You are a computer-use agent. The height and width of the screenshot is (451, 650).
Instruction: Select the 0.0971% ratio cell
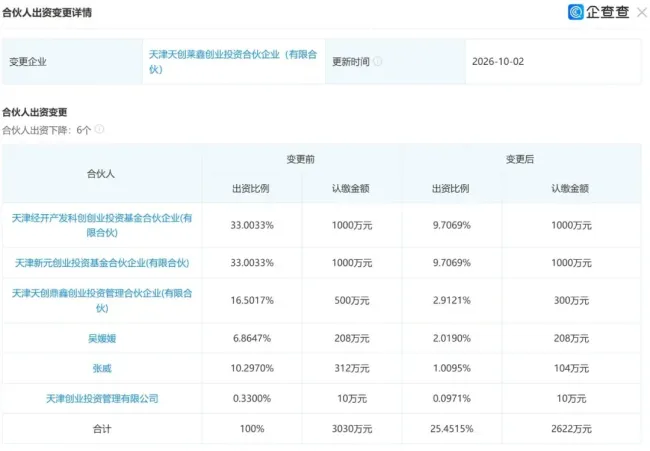[x=452, y=398]
